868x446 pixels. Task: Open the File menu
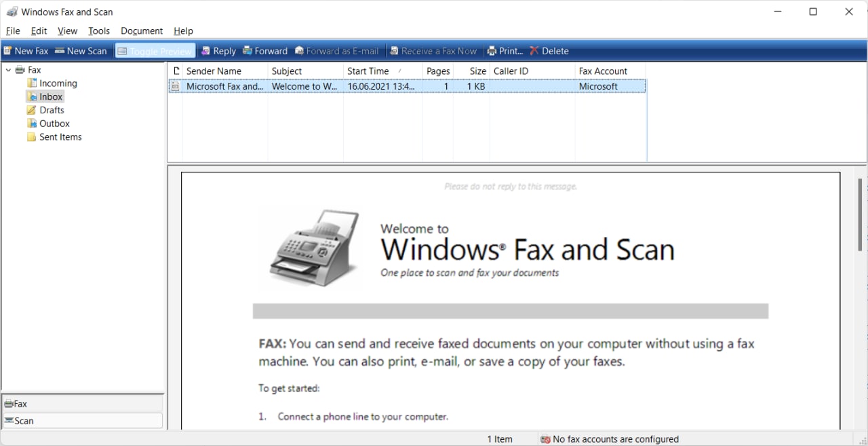pos(13,31)
